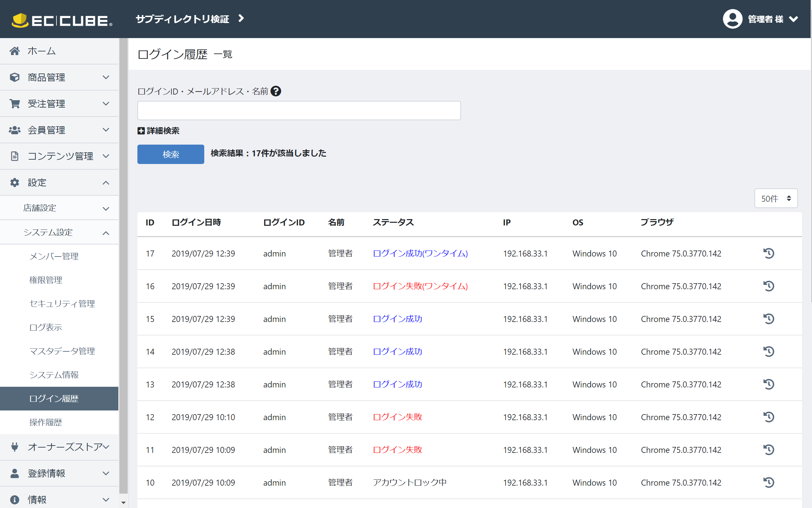Click the plug icon for オーナーズストア
812x508 pixels.
coord(14,447)
